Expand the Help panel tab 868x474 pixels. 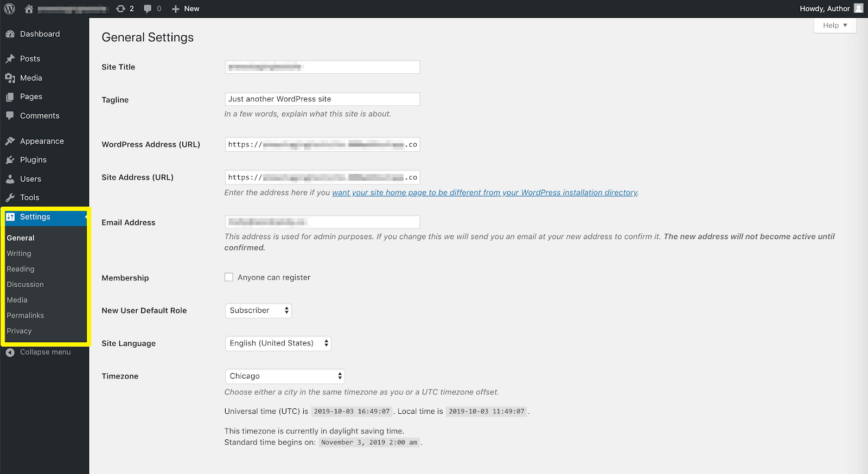point(834,25)
